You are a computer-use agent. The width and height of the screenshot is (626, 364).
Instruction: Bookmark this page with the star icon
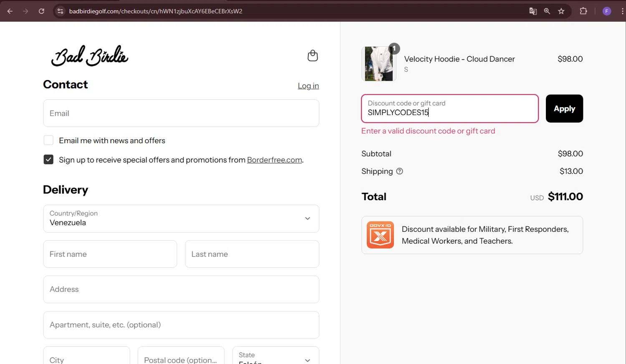561,11
